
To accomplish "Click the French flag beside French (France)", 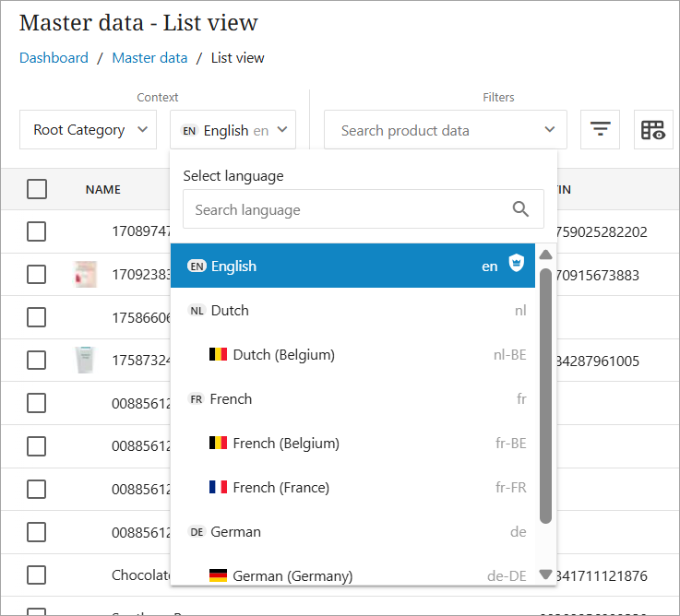I will point(218,488).
